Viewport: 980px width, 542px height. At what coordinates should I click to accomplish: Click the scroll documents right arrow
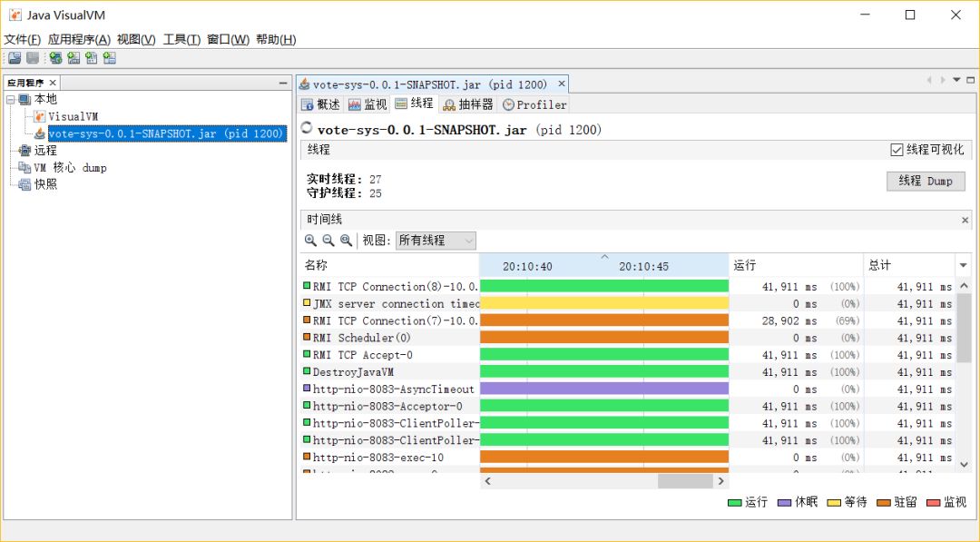click(x=943, y=80)
